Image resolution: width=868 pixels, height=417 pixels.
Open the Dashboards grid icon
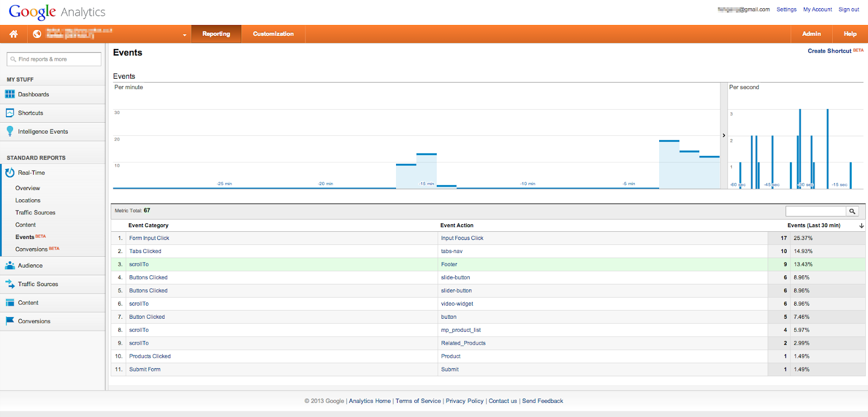[x=10, y=94]
